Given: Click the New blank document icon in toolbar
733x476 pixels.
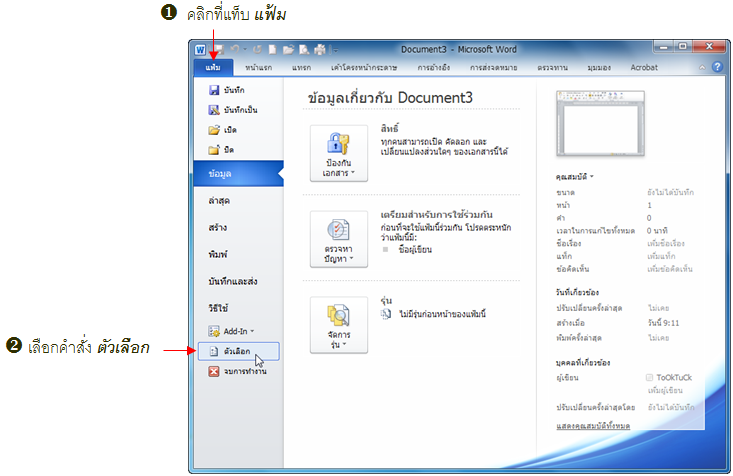Looking at the screenshot, I should 273,49.
